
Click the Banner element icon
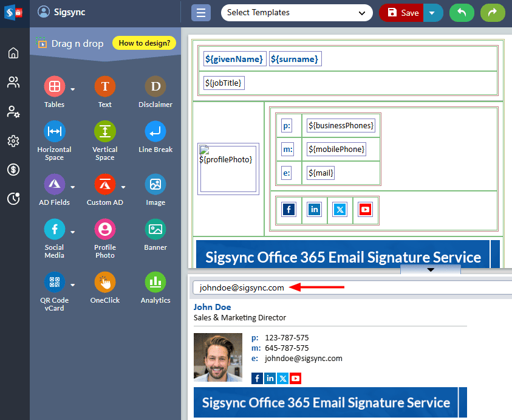tap(155, 230)
